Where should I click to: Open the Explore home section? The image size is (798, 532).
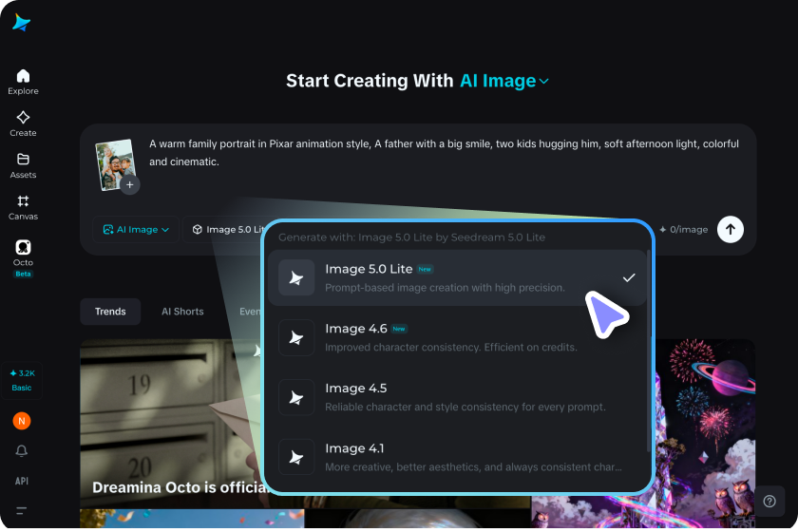tap(23, 82)
